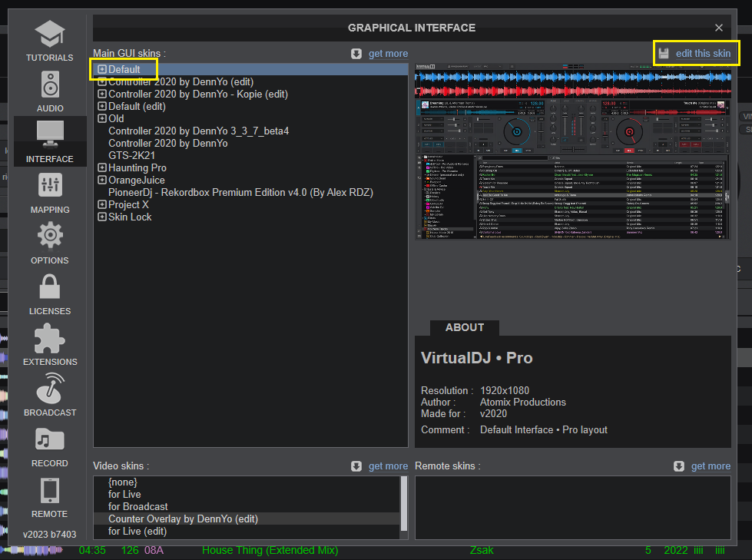
Task: Open Extensions puzzle piece icon
Action: (50, 339)
